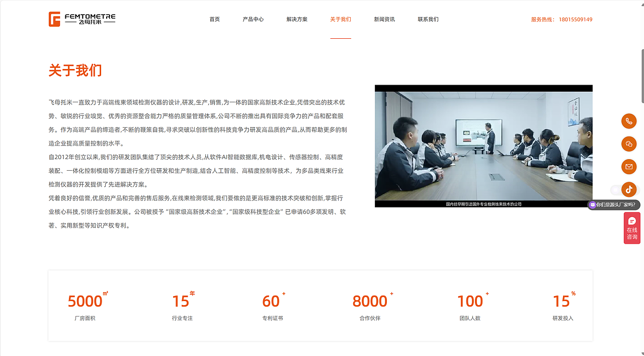Open the 产品中心 navigation menu
This screenshot has height=356, width=644.
coord(253,19)
